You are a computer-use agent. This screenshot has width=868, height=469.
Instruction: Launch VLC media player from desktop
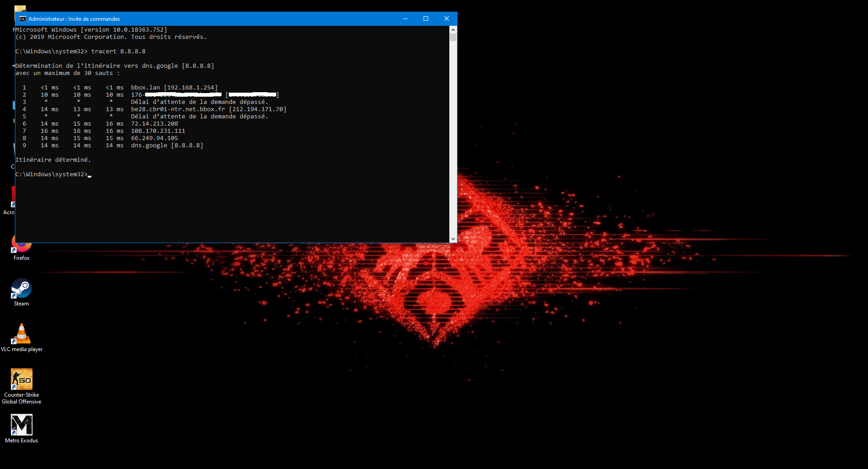click(x=21, y=338)
